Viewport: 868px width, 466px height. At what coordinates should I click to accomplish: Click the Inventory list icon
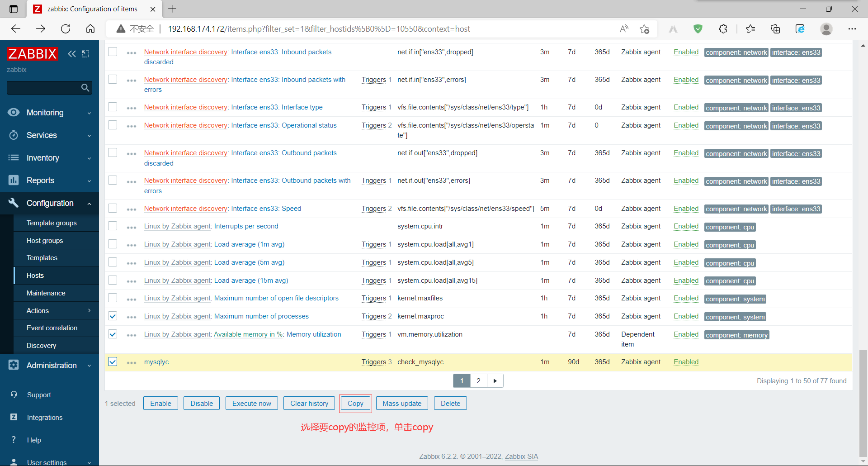tap(14, 157)
